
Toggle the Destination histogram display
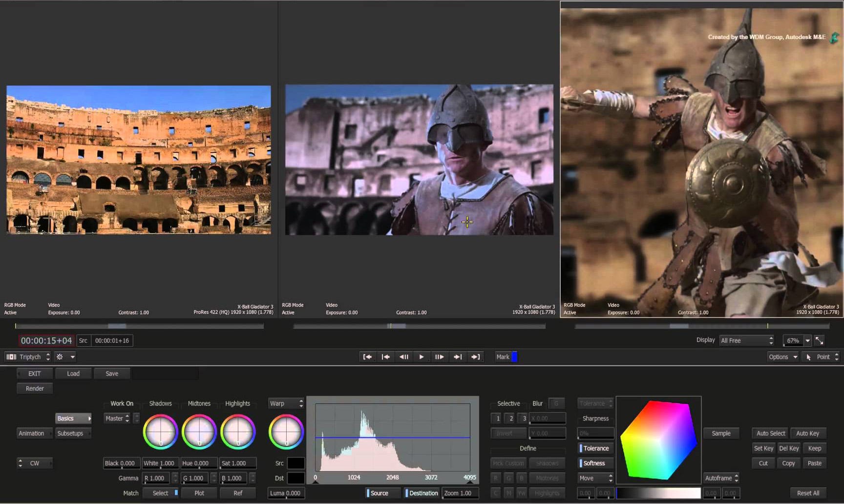coord(422,493)
